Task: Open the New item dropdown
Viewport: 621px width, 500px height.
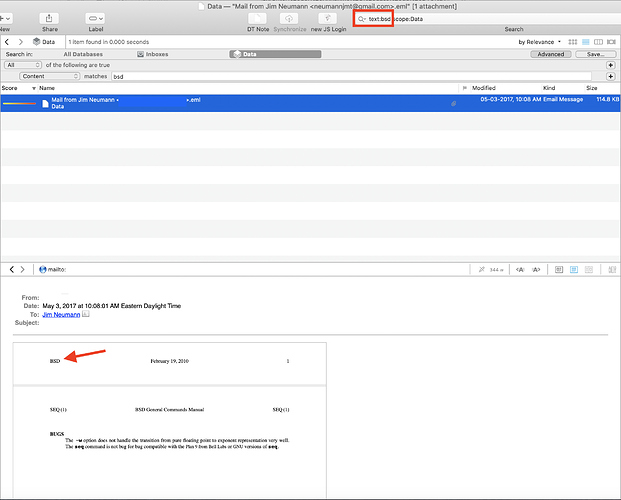Action: pyautogui.click(x=6, y=18)
